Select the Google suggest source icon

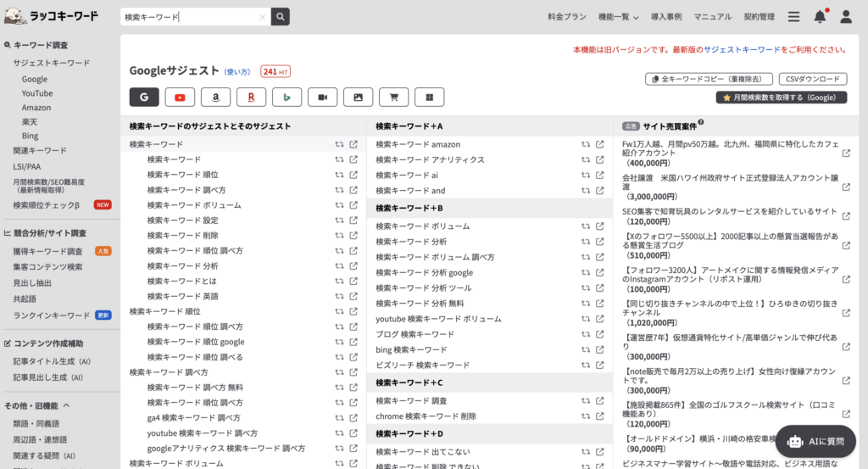tap(144, 97)
